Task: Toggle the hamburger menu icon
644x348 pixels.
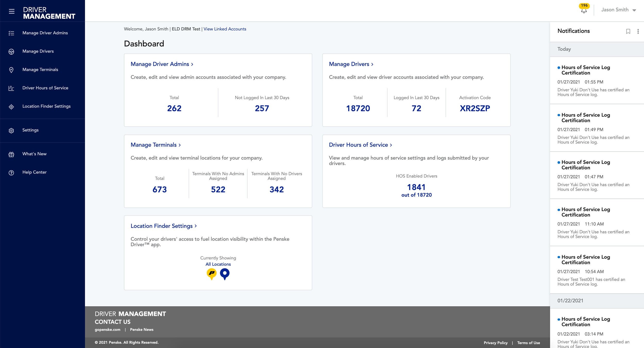Action: (12, 11)
